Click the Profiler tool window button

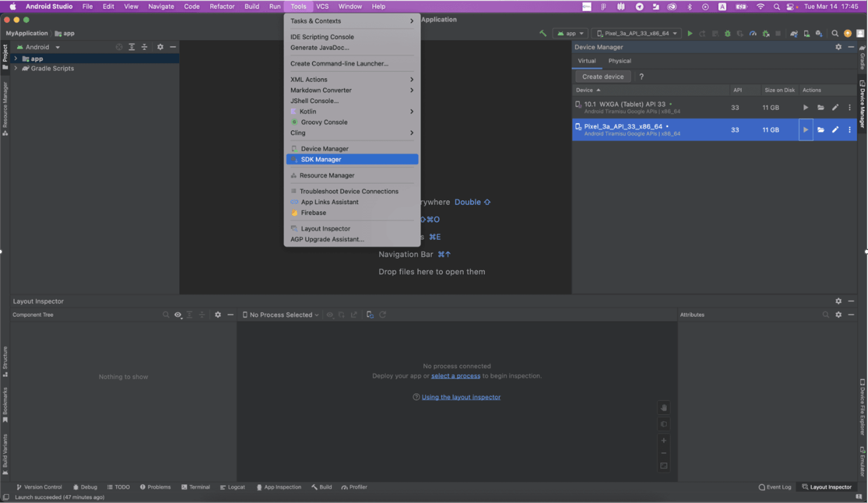pos(354,487)
